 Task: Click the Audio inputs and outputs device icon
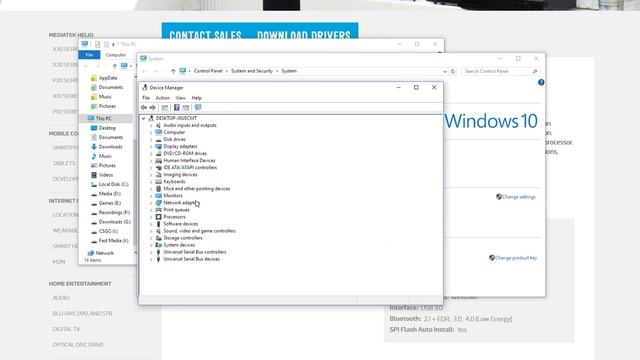tap(159, 125)
